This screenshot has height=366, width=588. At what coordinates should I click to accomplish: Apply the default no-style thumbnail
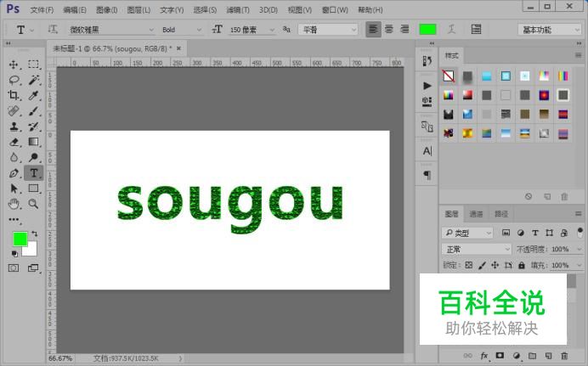point(448,76)
